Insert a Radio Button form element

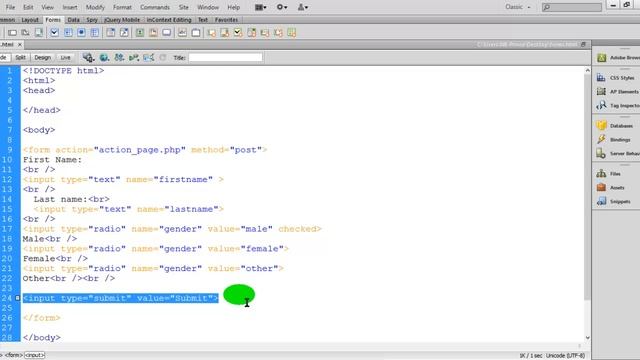(81, 33)
